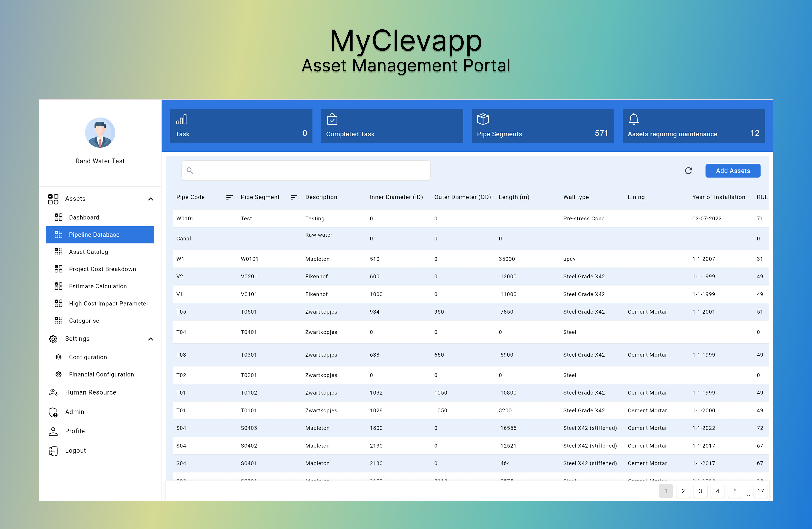Click the pipeline search input field
Screen dimensions: 812x529
tap(306, 171)
